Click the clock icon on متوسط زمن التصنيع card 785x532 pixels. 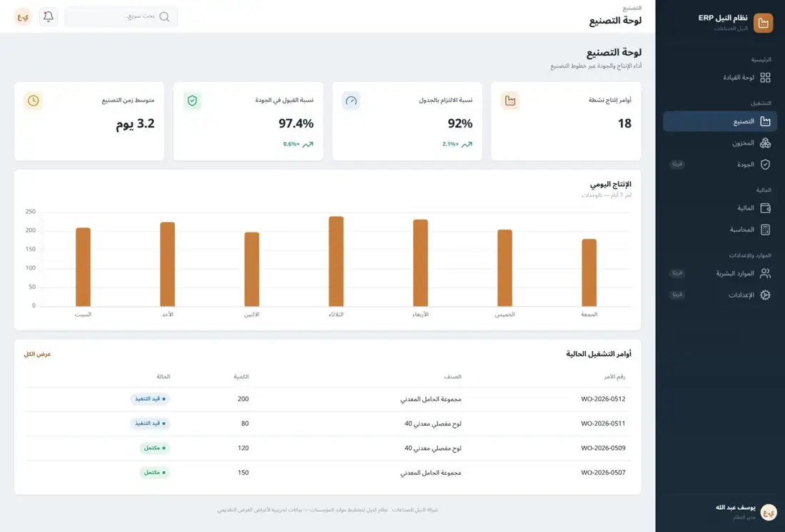pyautogui.click(x=33, y=101)
